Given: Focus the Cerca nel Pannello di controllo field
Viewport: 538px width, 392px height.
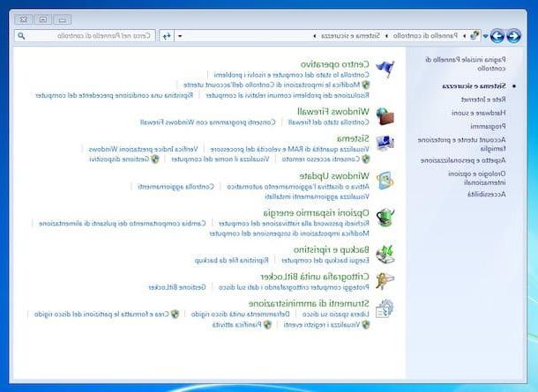Looking at the screenshot, I should pyautogui.click(x=85, y=35).
